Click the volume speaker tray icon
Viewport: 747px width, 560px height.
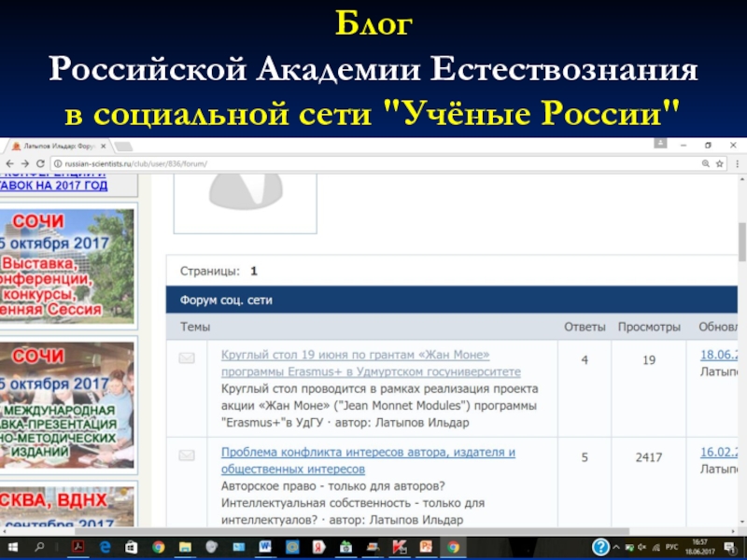pyautogui.click(x=642, y=547)
